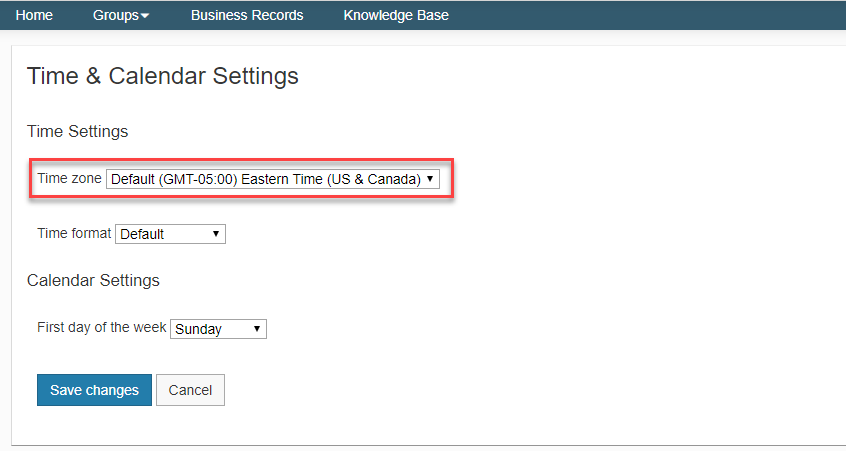Click the Calendar Settings section heading

[x=93, y=280]
